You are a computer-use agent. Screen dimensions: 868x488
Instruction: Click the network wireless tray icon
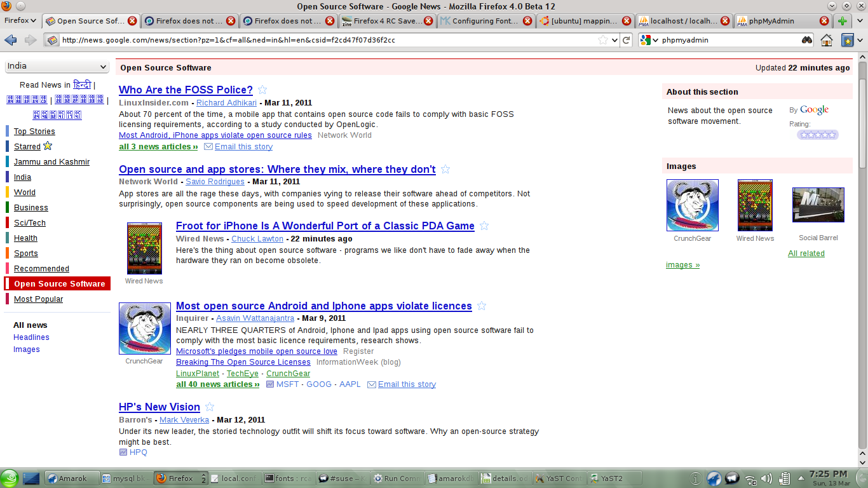pos(750,480)
